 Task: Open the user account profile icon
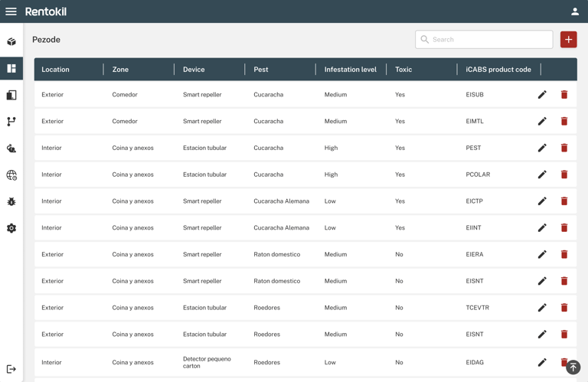[x=575, y=11]
